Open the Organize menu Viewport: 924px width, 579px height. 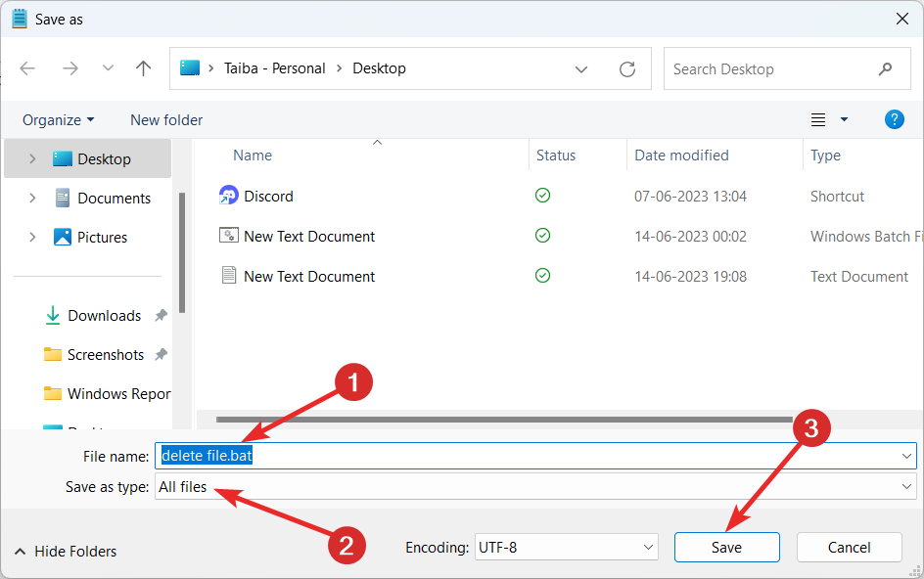[58, 120]
